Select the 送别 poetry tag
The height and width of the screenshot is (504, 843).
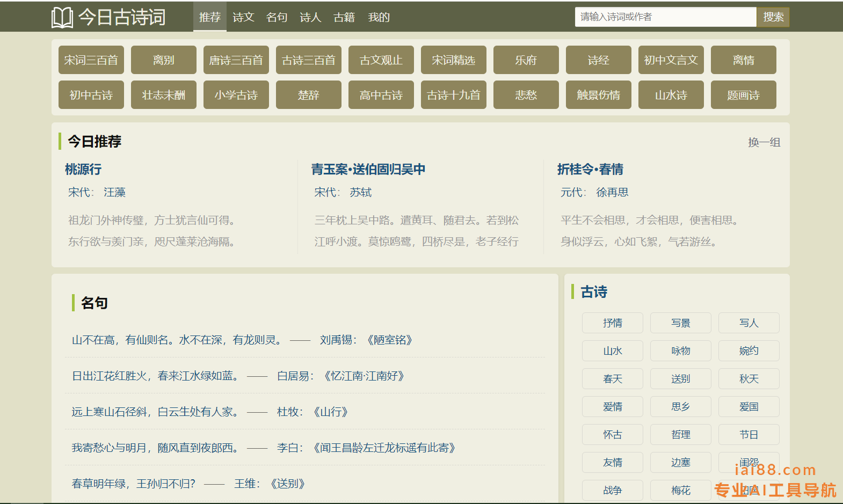tap(681, 378)
